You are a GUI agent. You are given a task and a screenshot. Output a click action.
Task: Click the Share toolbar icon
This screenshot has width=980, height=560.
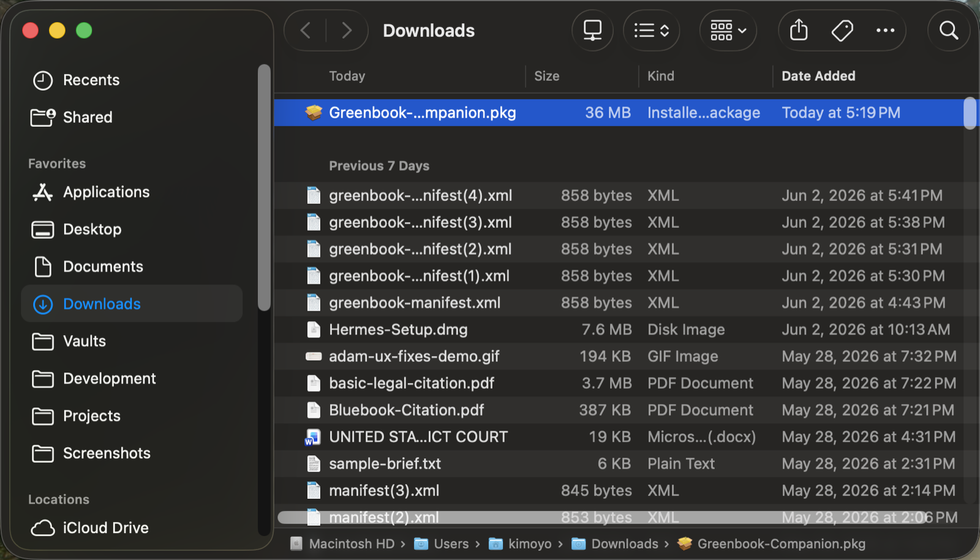click(x=799, y=30)
